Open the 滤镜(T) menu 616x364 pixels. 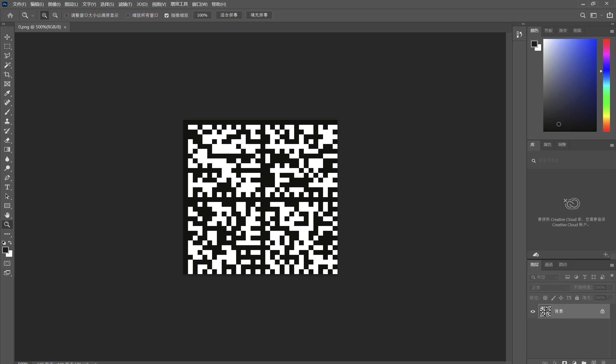pyautogui.click(x=125, y=4)
